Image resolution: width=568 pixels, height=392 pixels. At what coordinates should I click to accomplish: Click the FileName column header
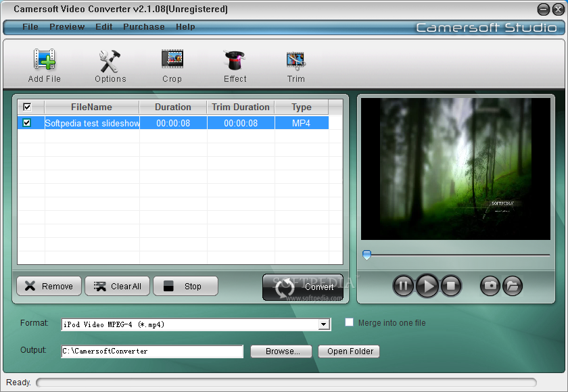click(x=92, y=107)
